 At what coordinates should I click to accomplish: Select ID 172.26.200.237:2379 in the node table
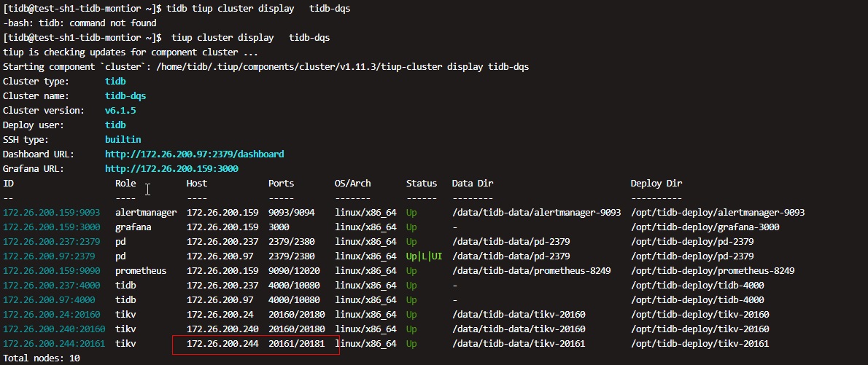point(51,242)
